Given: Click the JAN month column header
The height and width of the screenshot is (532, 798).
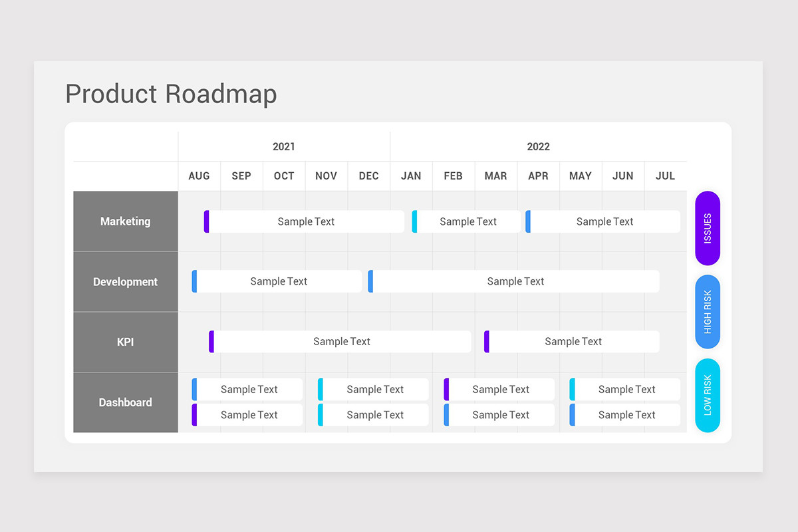Looking at the screenshot, I should [411, 176].
